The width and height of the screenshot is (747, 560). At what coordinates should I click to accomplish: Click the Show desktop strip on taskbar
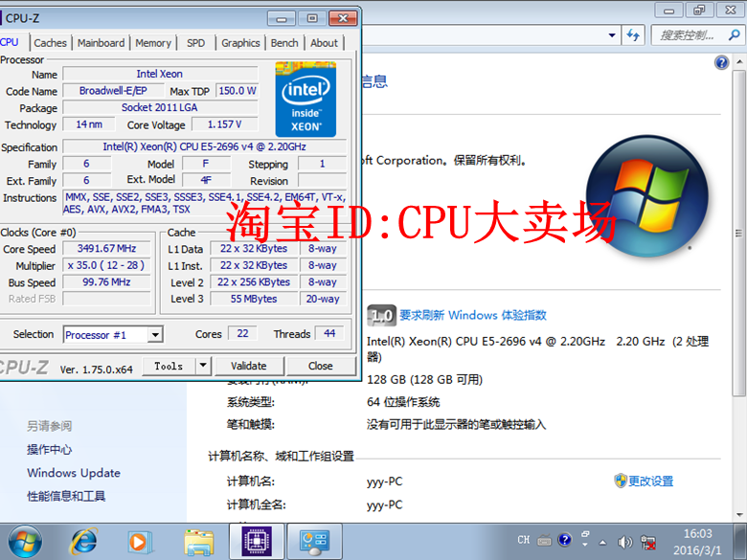(x=741, y=542)
